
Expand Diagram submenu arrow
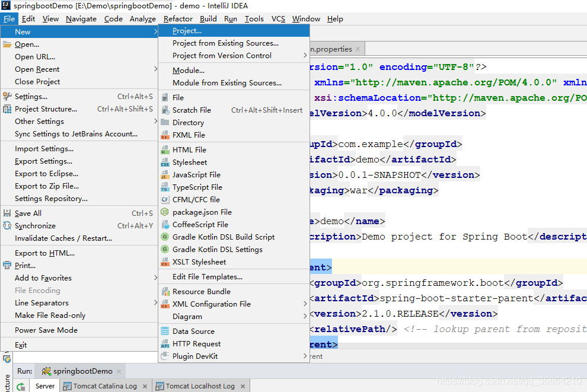[x=305, y=316]
